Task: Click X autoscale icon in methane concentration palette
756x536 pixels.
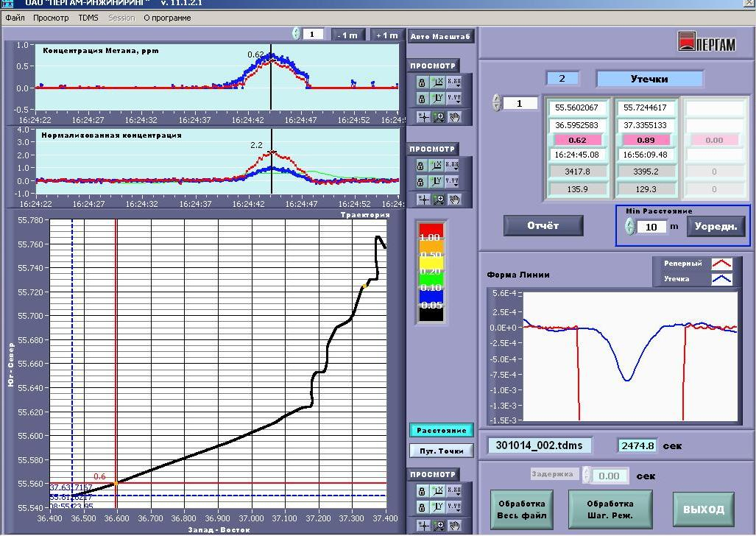Action: [438, 82]
